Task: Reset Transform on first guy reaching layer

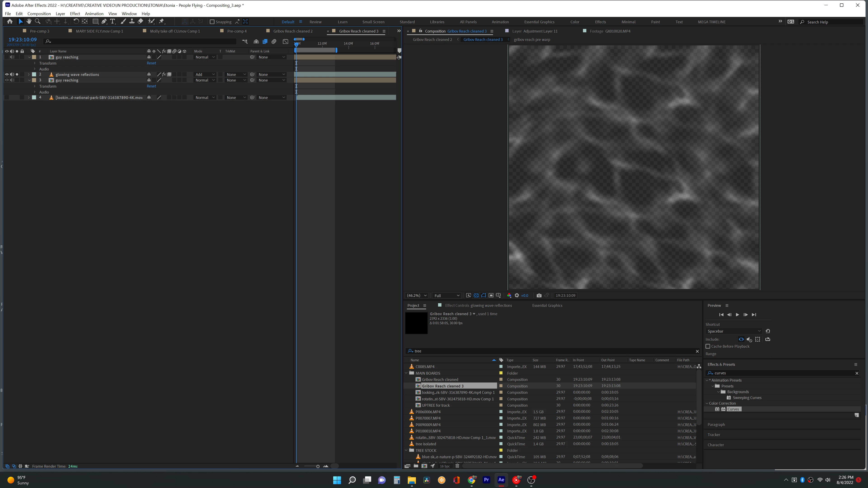Action: (151, 63)
